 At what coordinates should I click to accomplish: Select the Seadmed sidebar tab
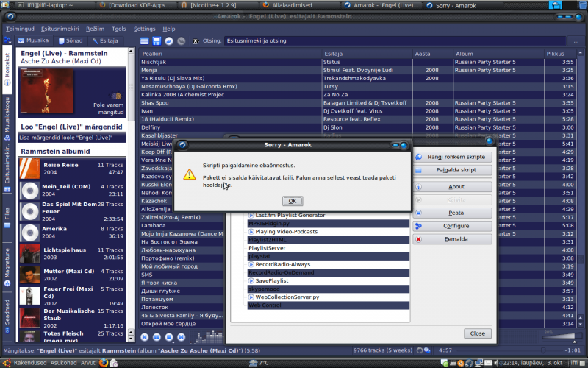pyautogui.click(x=7, y=316)
